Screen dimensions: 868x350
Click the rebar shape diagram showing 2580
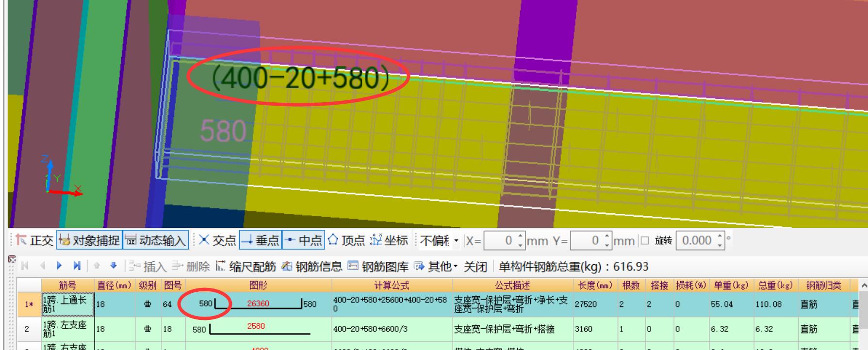coord(259,329)
